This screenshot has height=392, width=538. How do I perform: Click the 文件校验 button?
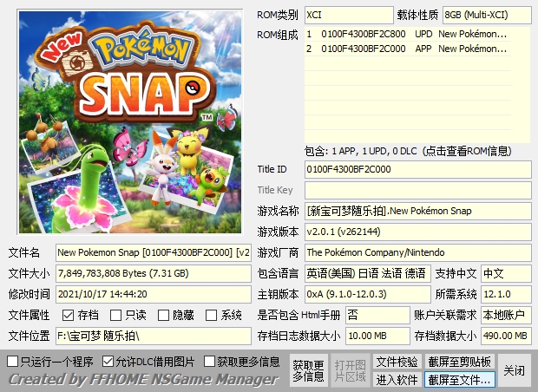(x=397, y=362)
